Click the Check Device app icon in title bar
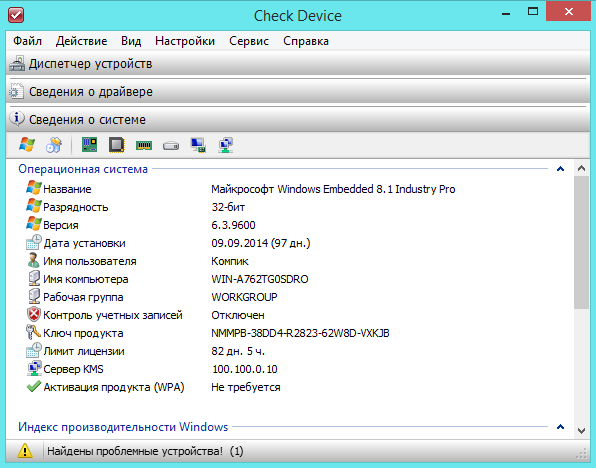Viewport: 596px width, 468px height. pyautogui.click(x=16, y=15)
